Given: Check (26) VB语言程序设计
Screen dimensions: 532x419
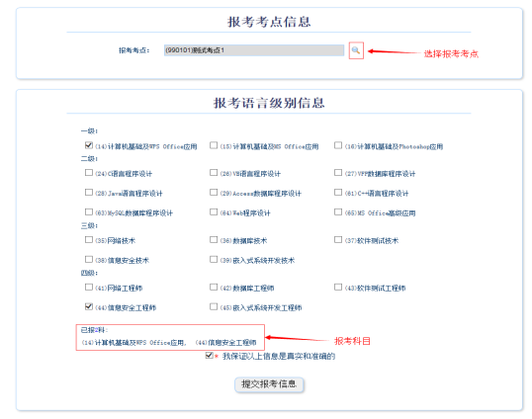Looking at the screenshot, I should 214,173.
